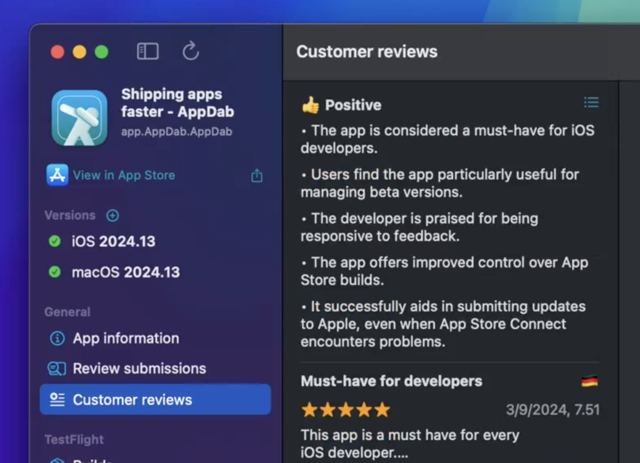Select macOS 2024.13 version
Image resolution: width=640 pixels, height=463 pixels.
pyautogui.click(x=125, y=272)
